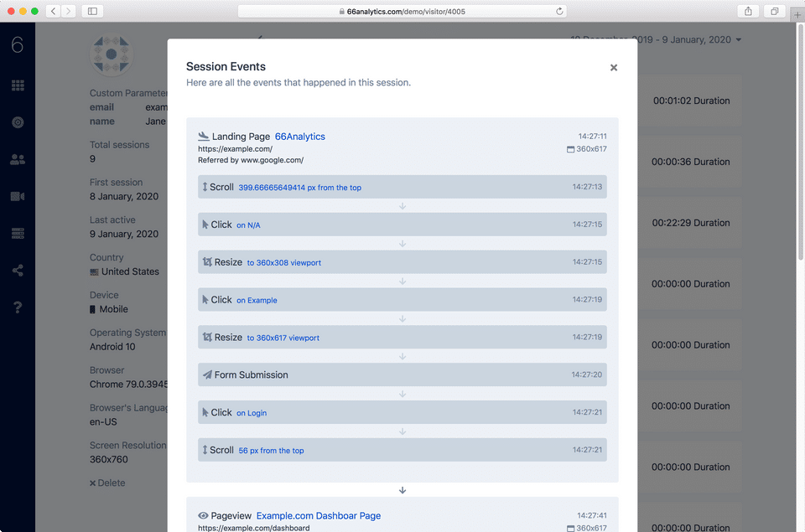Screen dimensions: 805x532
Task: Go back with Safari's back button
Action: [x=53, y=12]
